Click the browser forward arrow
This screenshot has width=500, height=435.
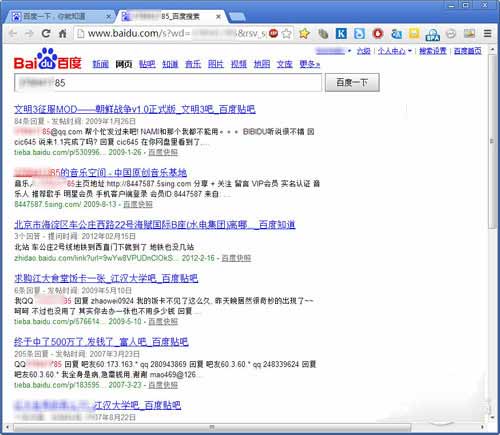tap(30, 33)
